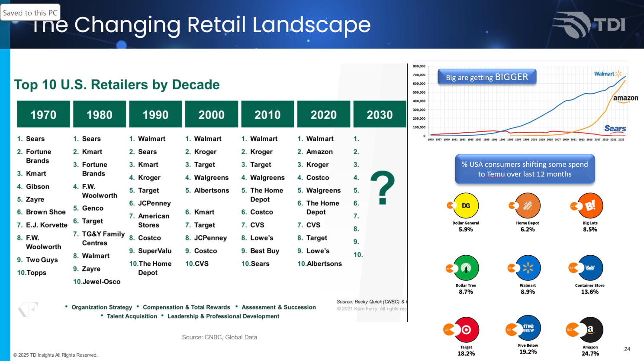Click 'Albertsons' in the 2000 column
644x361 pixels.
coord(212,190)
